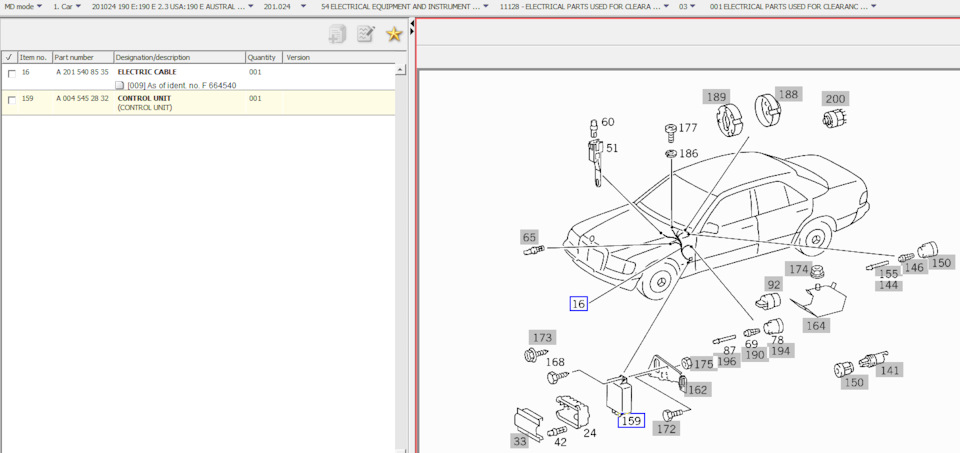Tick the checkbox for item 159 Control Unit
Screen dimensions: 960x453
tap(11, 100)
